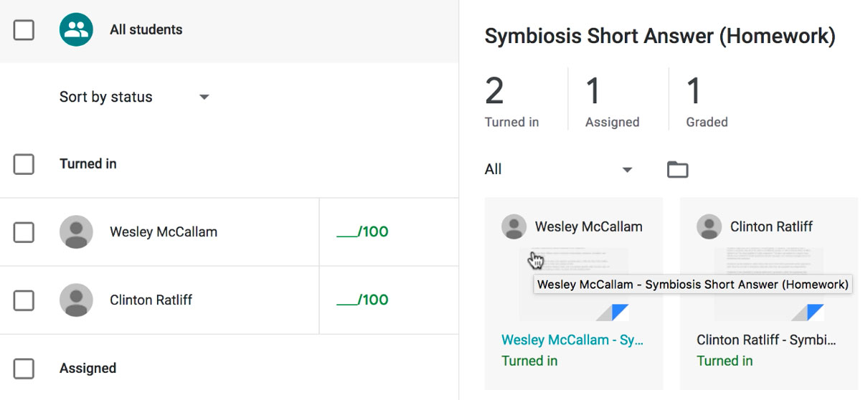Open Wesley McCallam's document link

click(572, 340)
